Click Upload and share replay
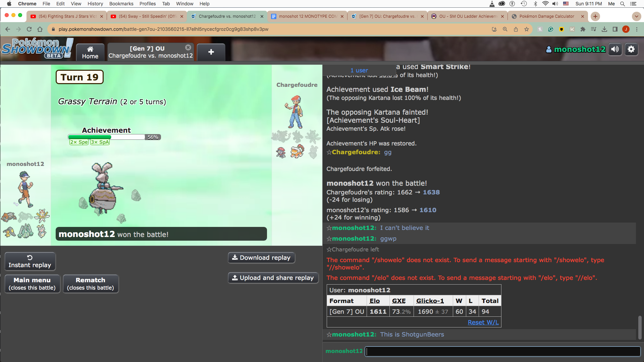This screenshot has height=362, width=644. pos(273,278)
